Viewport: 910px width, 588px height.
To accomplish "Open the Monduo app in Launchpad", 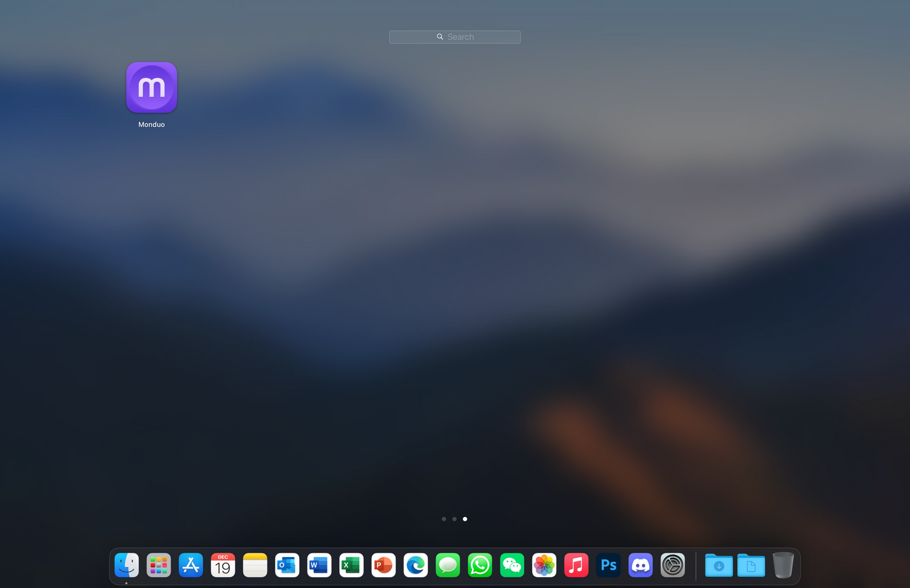I will point(152,88).
